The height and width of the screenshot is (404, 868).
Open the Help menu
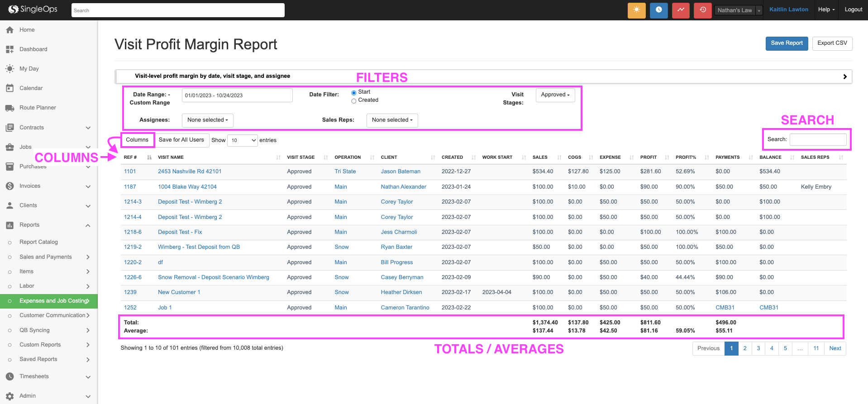826,10
